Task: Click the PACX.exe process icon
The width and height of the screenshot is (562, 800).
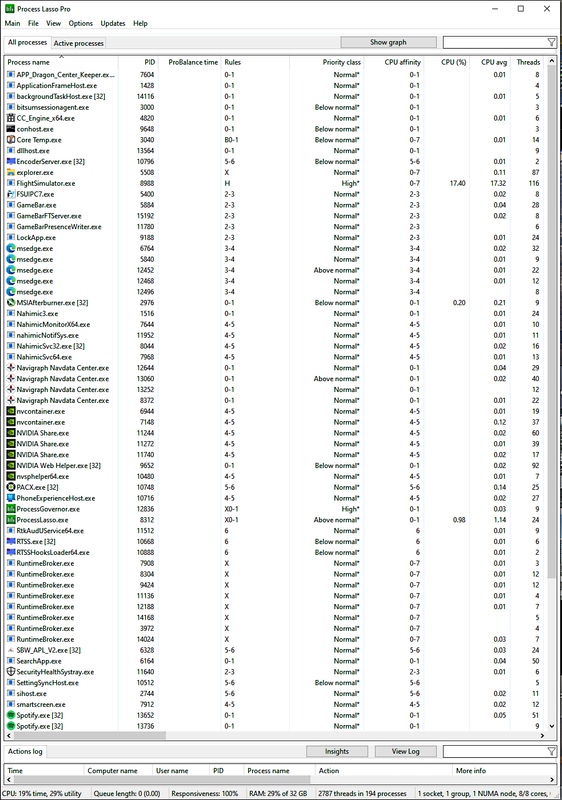Action: (11, 487)
